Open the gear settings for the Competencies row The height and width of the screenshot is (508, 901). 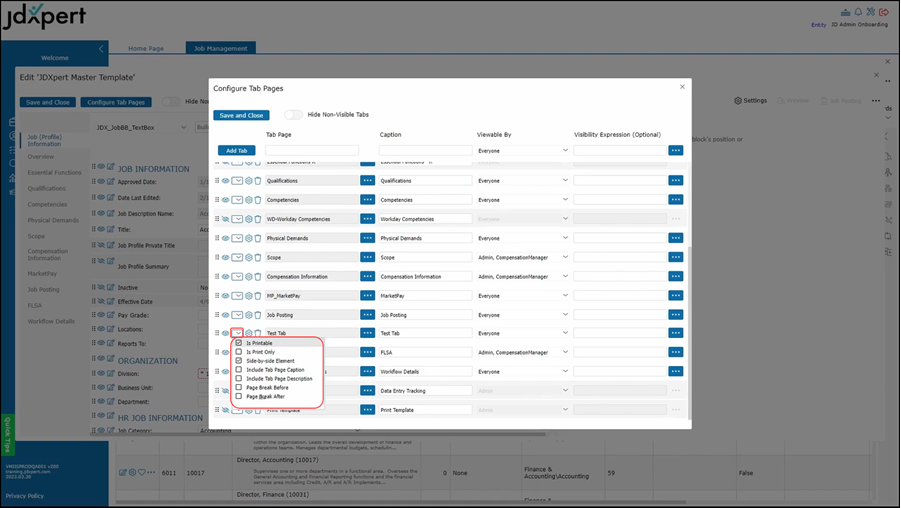click(248, 200)
